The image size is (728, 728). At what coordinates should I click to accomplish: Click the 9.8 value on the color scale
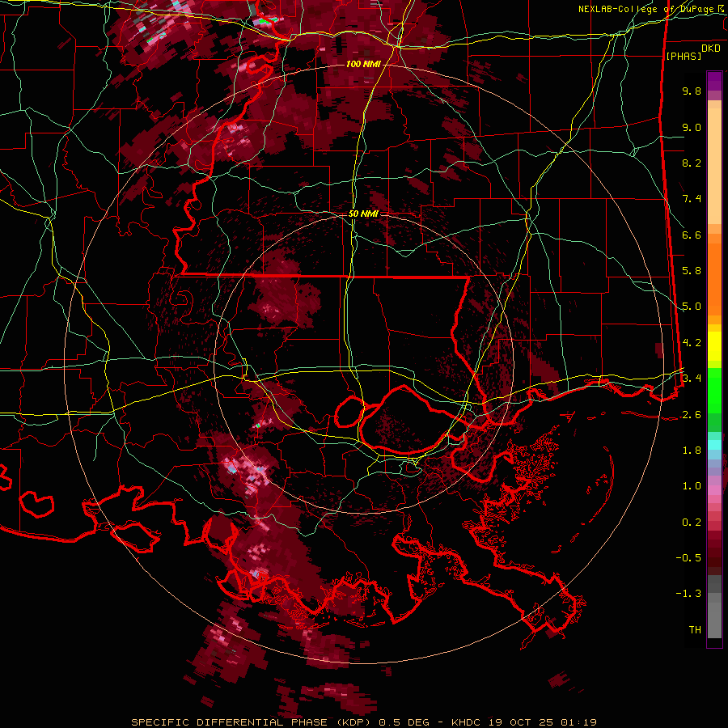tap(692, 91)
